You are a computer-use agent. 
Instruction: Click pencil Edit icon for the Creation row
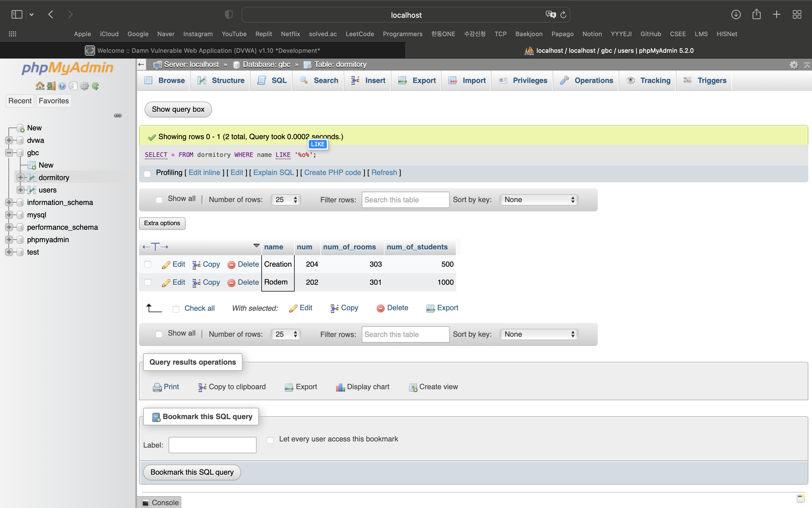click(166, 265)
